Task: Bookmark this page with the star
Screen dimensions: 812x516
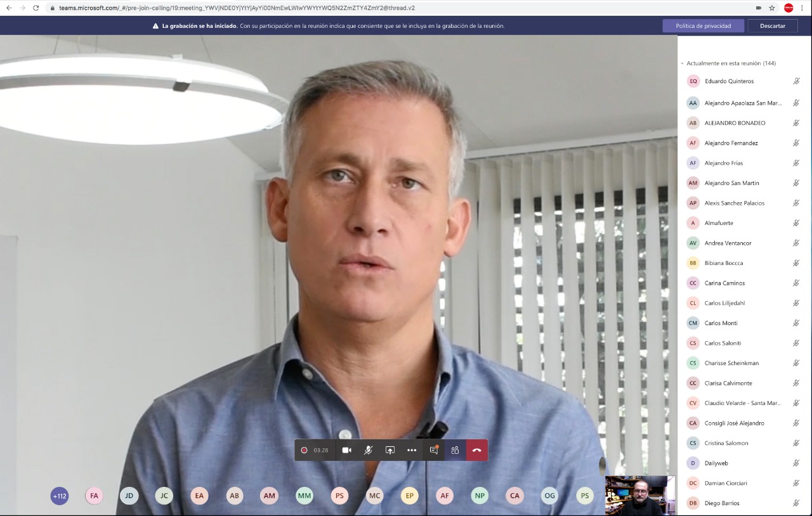Action: (x=772, y=8)
